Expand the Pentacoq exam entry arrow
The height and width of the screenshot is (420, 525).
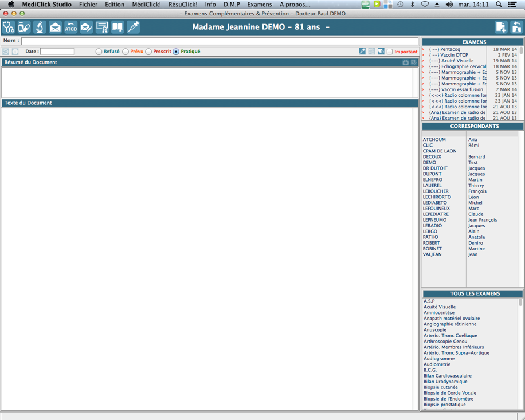point(423,49)
